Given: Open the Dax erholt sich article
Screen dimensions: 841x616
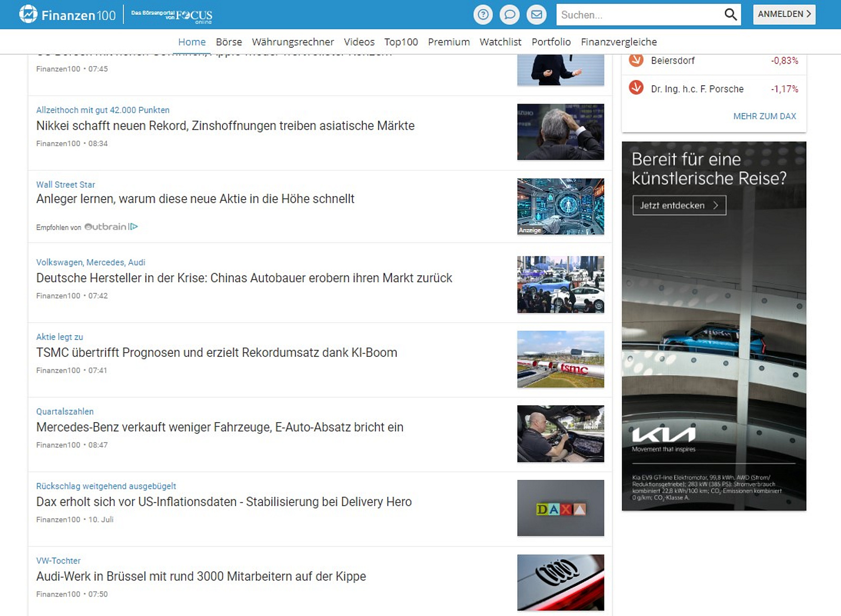Looking at the screenshot, I should point(224,501).
